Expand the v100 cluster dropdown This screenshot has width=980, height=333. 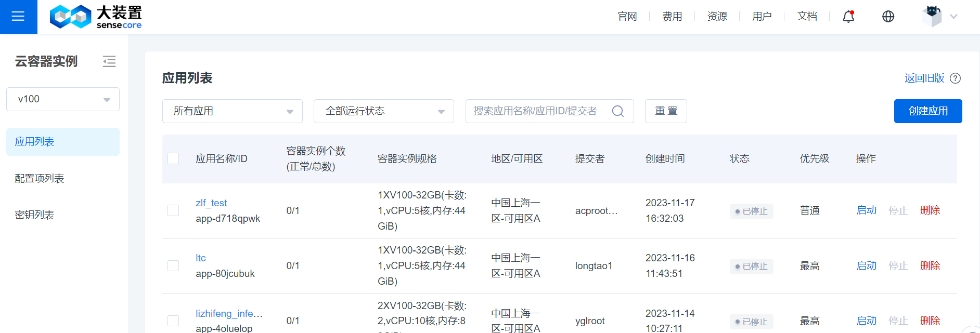(x=63, y=99)
